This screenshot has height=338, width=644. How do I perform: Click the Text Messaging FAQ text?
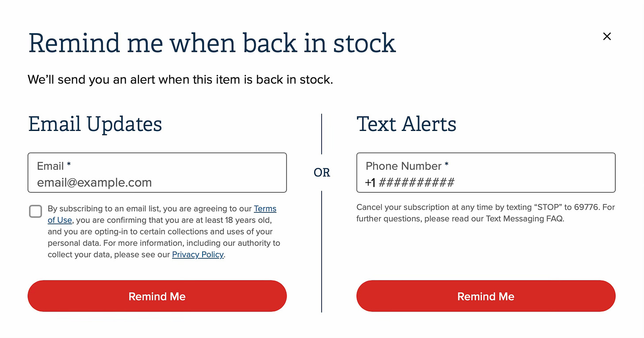525,219
